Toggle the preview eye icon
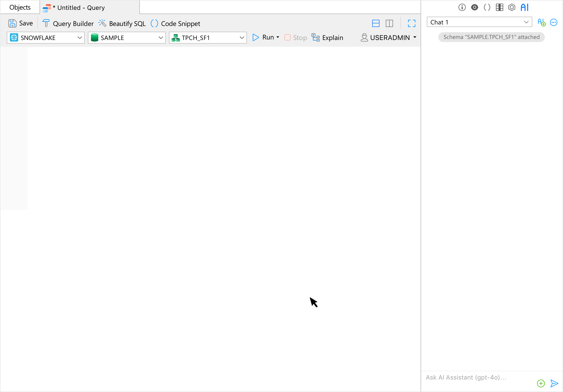 tap(474, 7)
